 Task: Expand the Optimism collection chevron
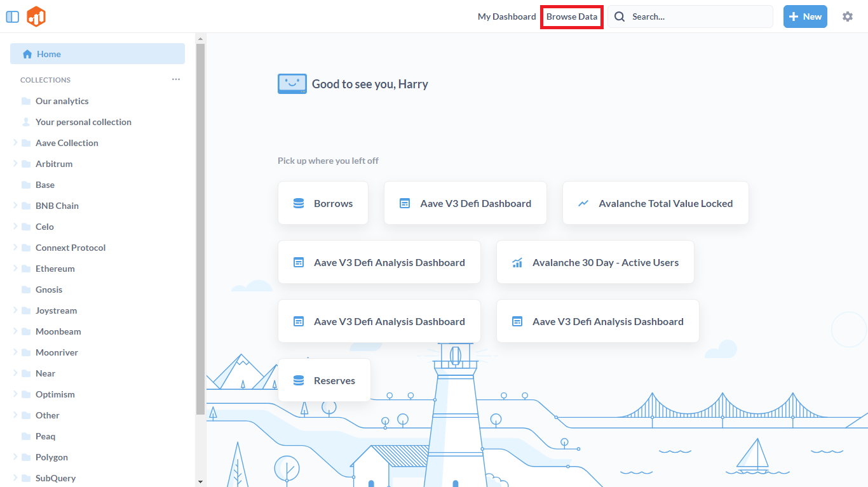click(x=15, y=394)
